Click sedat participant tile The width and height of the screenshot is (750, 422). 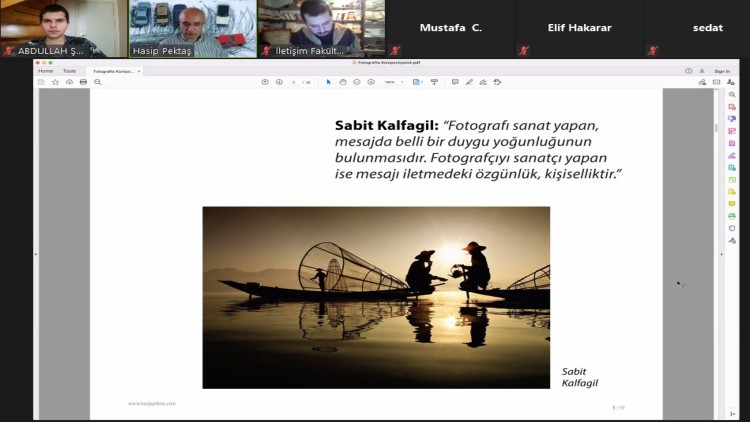697,29
